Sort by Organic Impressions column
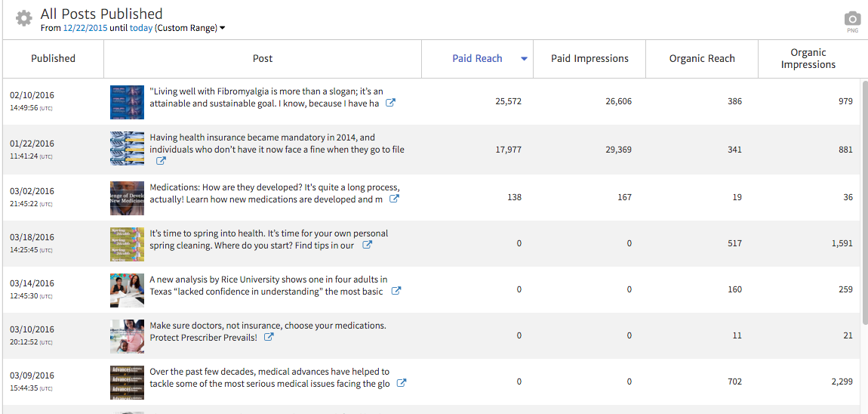The height and width of the screenshot is (414, 868). tap(808, 58)
